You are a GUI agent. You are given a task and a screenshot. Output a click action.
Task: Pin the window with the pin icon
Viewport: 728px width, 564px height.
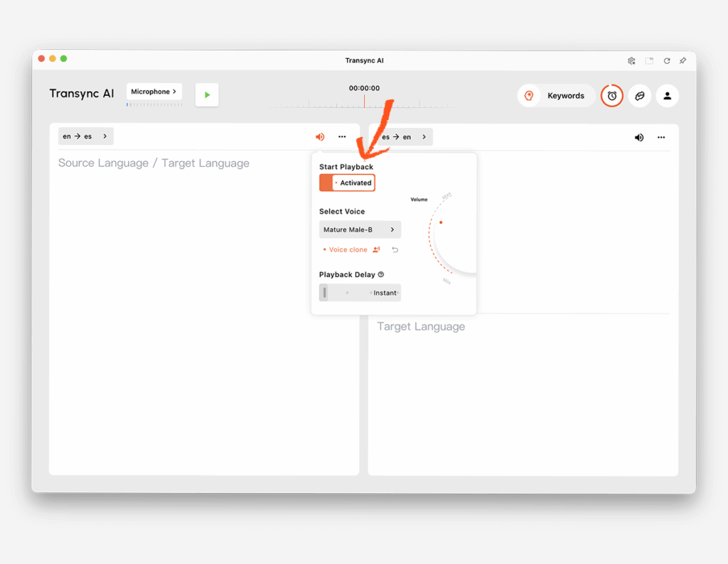tap(683, 61)
